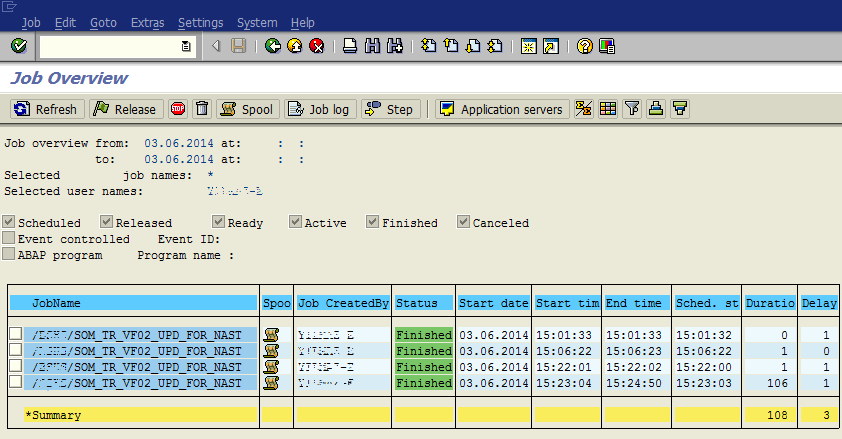This screenshot has width=842, height=439.
Task: Click the Start date column header
Action: coord(493,303)
